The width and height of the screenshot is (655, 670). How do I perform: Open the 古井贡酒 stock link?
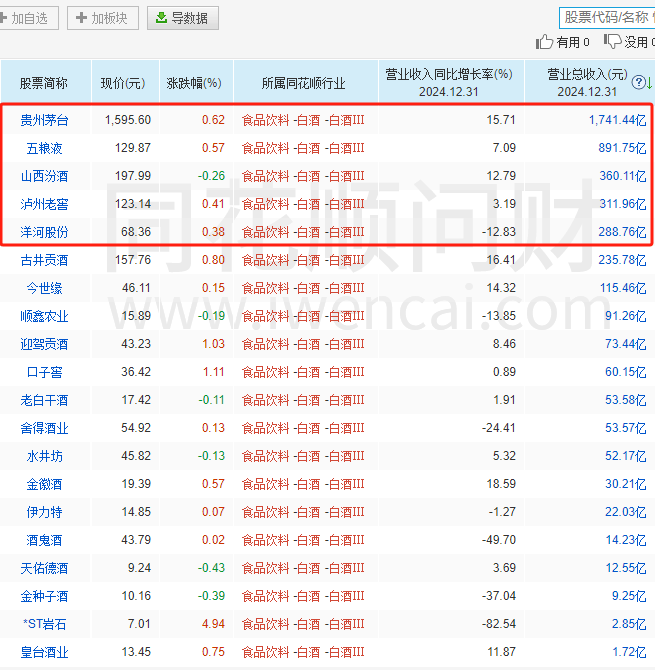pos(44,260)
